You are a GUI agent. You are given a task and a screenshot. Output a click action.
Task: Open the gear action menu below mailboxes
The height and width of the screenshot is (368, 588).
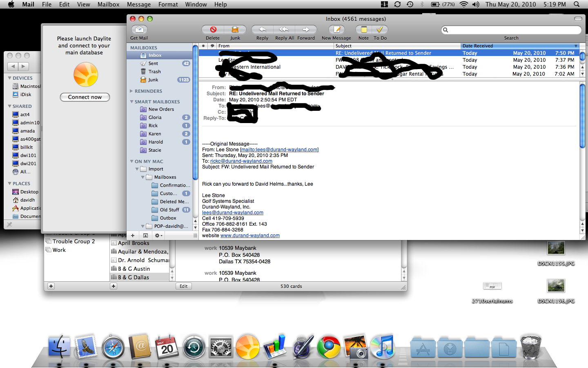[x=158, y=236]
